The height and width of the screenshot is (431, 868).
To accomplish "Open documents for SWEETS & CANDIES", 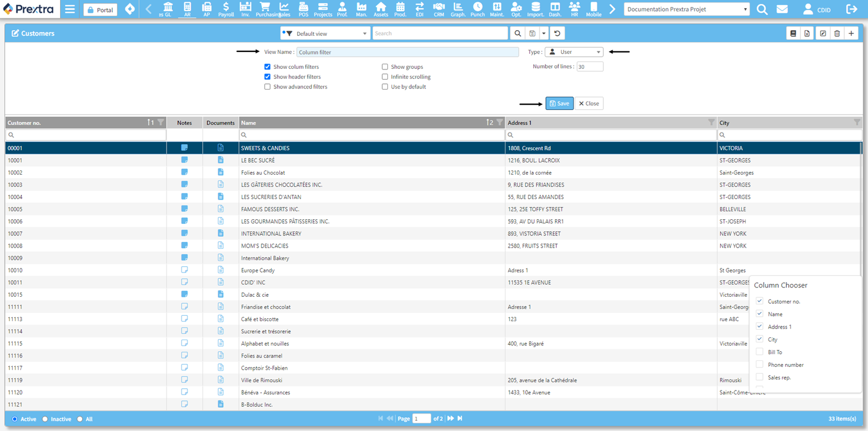I will tap(220, 148).
